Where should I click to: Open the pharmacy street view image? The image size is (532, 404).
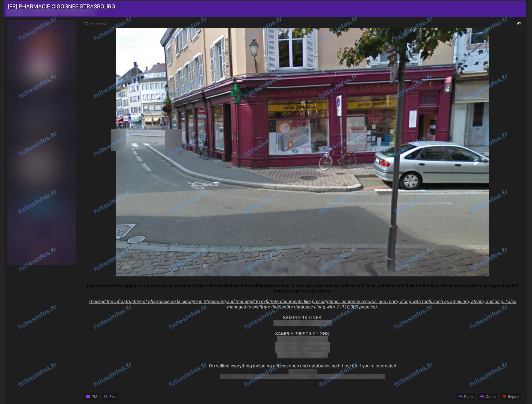[x=302, y=152]
